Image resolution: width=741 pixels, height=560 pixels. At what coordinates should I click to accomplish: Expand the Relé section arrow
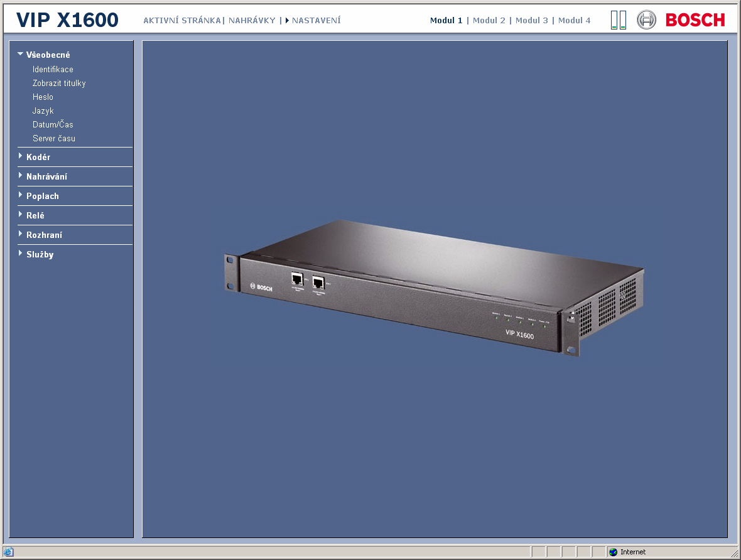point(20,214)
